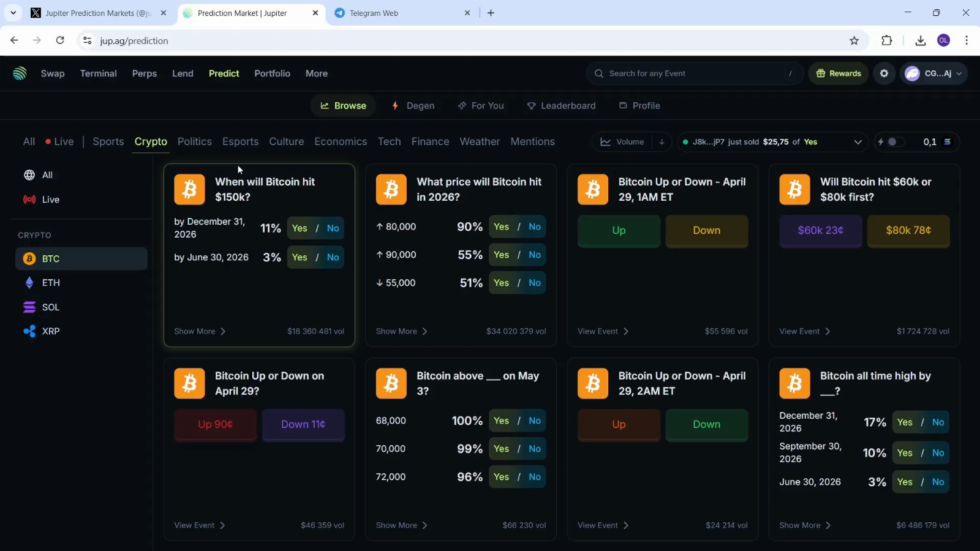Open the browser downloads icon
The image size is (980, 551).
(x=920, y=40)
